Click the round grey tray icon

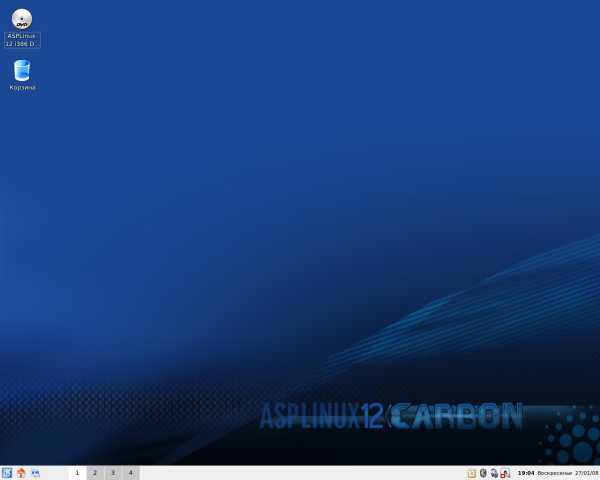coord(483,473)
